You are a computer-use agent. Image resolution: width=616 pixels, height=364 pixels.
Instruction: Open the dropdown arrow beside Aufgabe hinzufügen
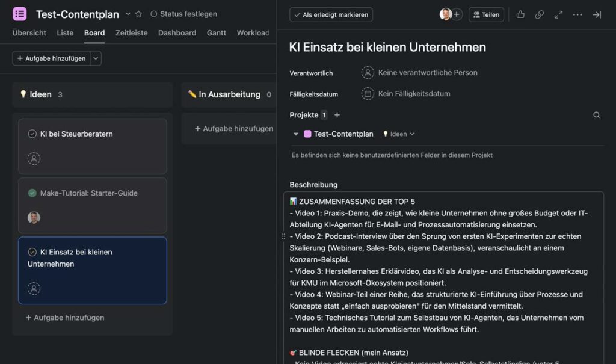[x=96, y=58]
